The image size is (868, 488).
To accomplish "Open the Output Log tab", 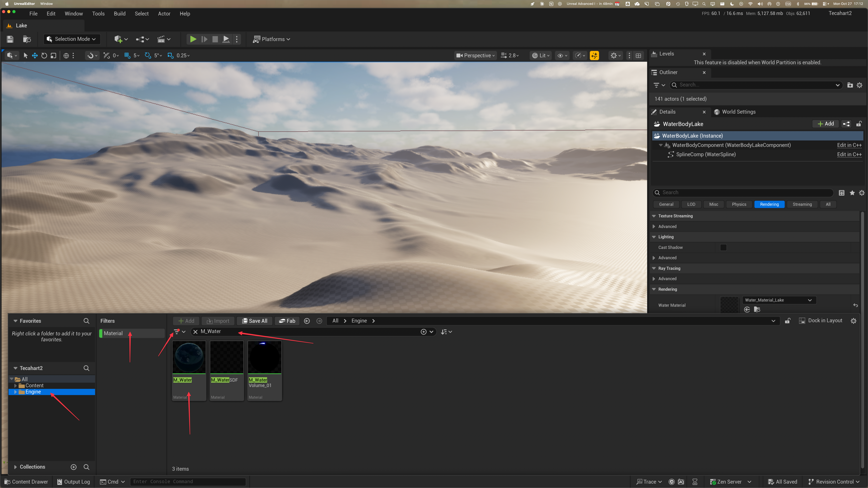I will point(73,482).
